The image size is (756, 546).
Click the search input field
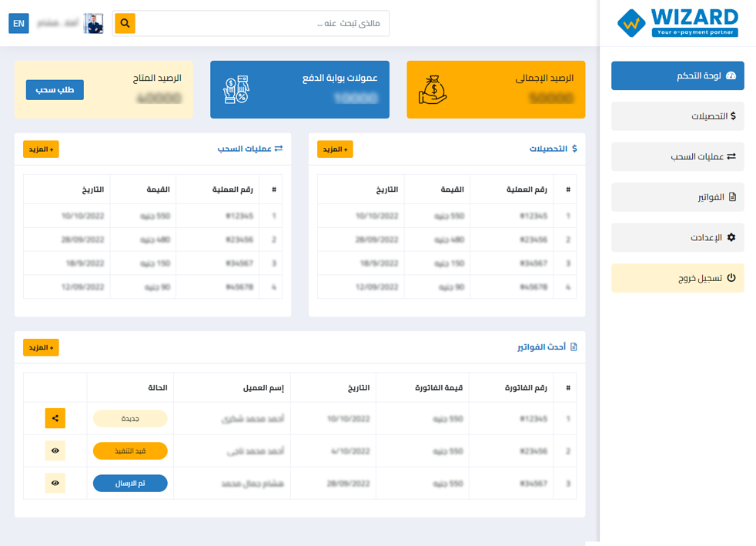262,24
